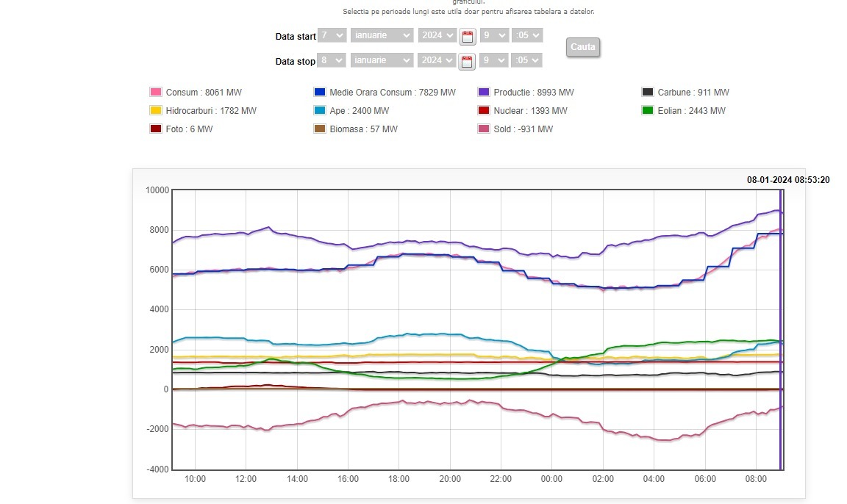Click the Ape : 2400 MW label
Viewport: 847px width, 504px height.
coord(360,111)
